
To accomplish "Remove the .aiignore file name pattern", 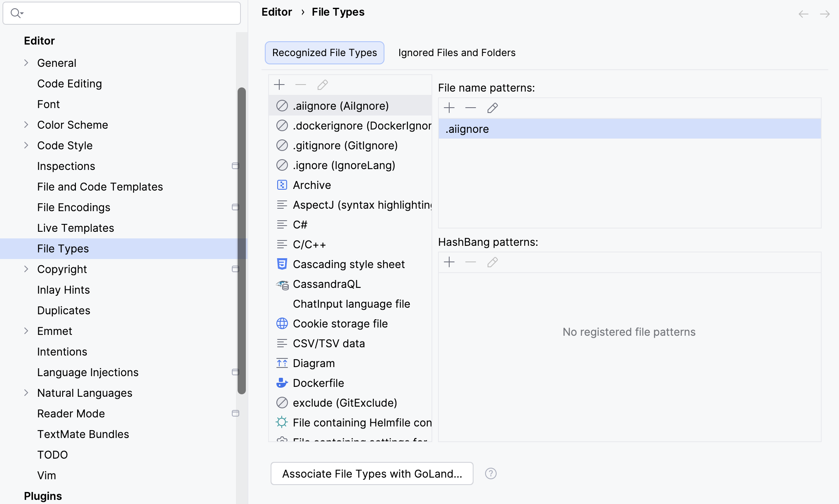I will pos(470,108).
